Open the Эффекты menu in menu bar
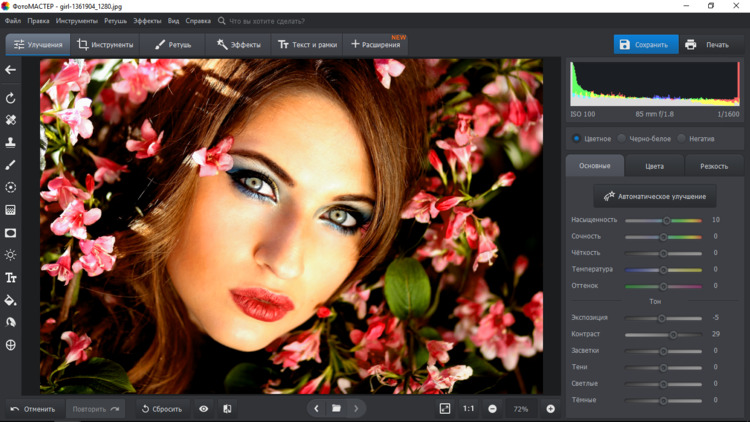Viewport: 750px width, 422px height. point(147,20)
